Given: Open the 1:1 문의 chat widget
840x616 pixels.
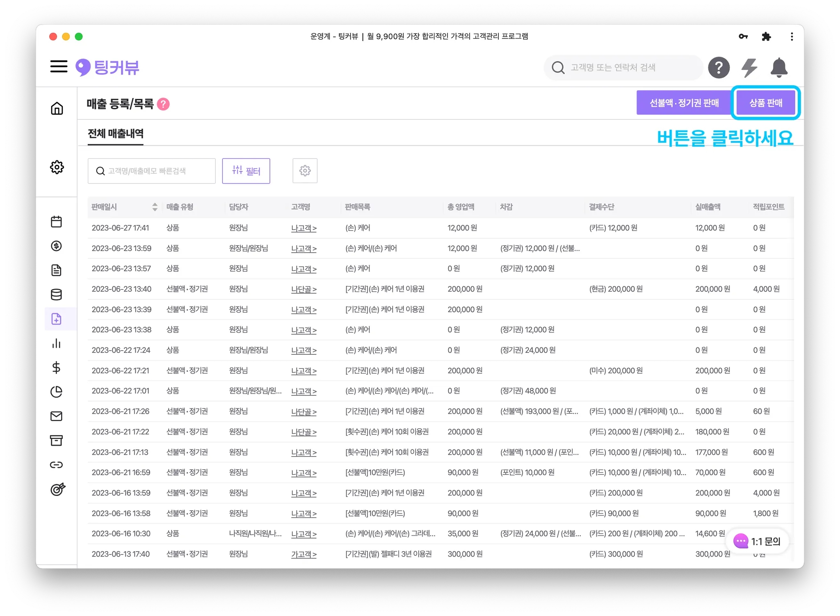Looking at the screenshot, I should point(757,541).
